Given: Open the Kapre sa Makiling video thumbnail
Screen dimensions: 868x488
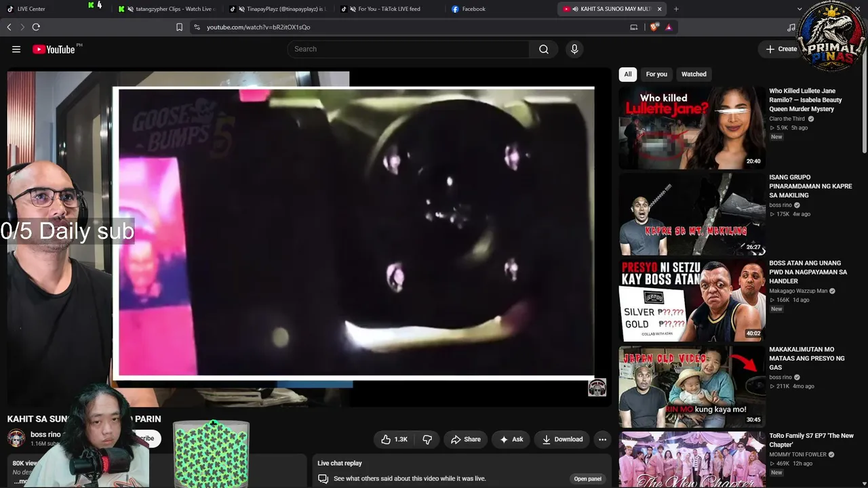Looking at the screenshot, I should pyautogui.click(x=692, y=213).
